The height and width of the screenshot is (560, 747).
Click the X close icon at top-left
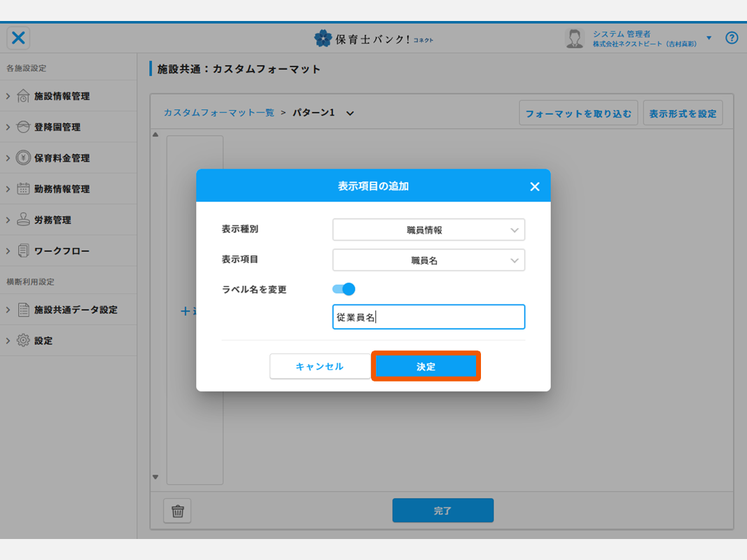point(19,38)
